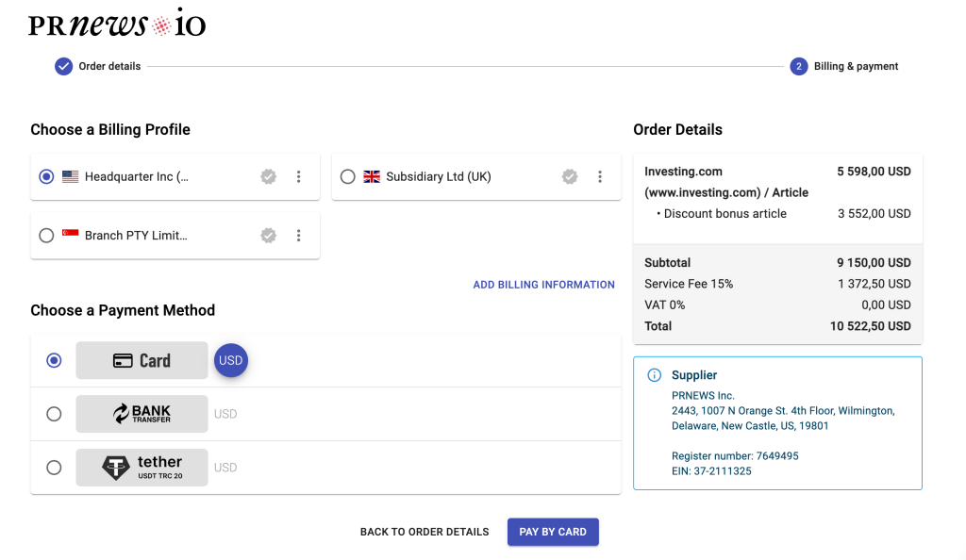Click the Bank Transfer logo tile
The width and height of the screenshot is (966, 560).
142,414
